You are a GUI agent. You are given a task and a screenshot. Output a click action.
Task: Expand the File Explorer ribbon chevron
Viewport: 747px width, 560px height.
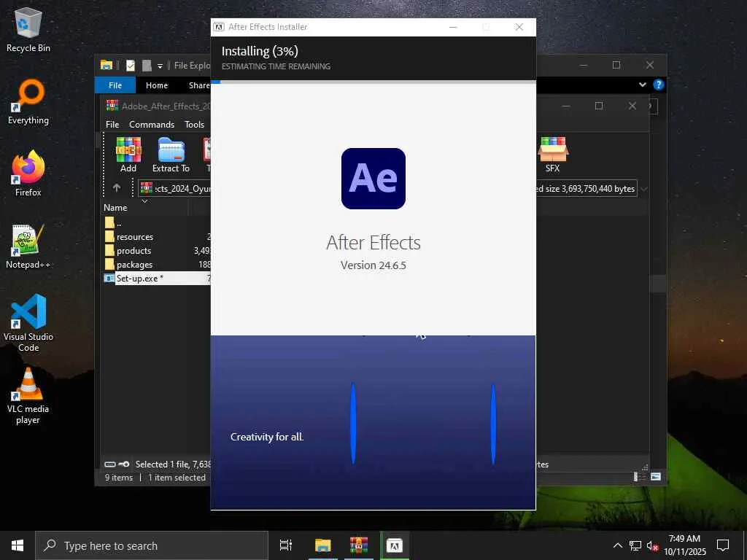(642, 85)
